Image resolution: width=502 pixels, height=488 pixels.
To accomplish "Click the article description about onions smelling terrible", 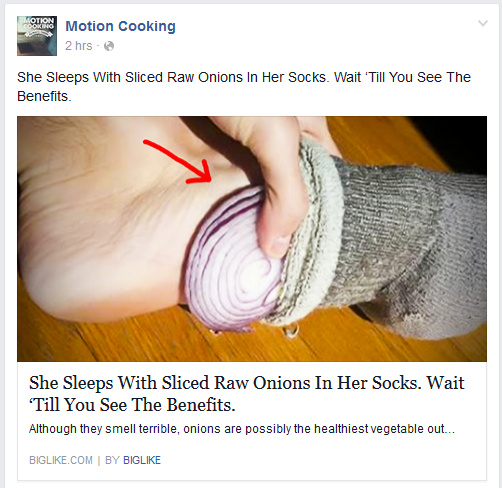I will 242,429.
